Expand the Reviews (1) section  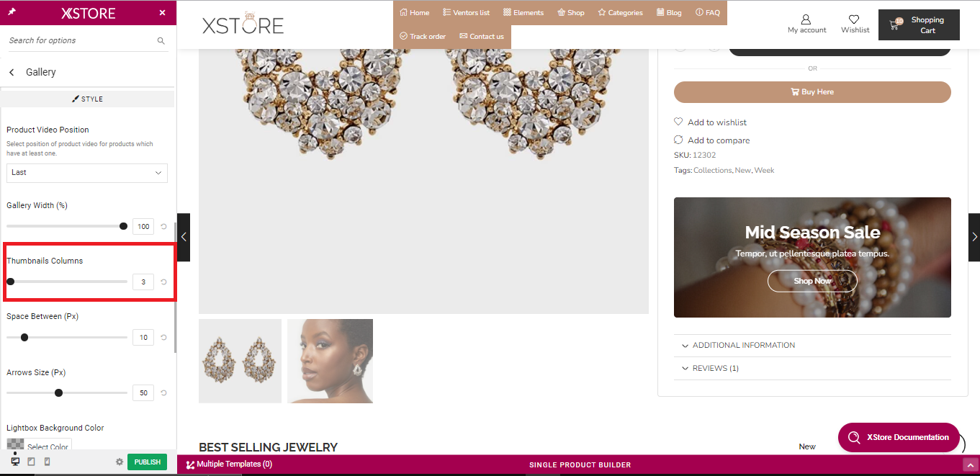(812, 369)
